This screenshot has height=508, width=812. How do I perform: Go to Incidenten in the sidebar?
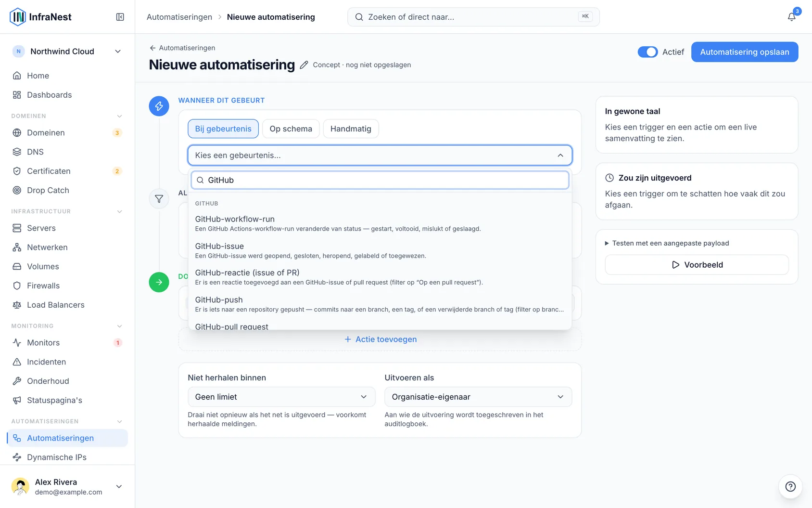click(x=67, y=362)
